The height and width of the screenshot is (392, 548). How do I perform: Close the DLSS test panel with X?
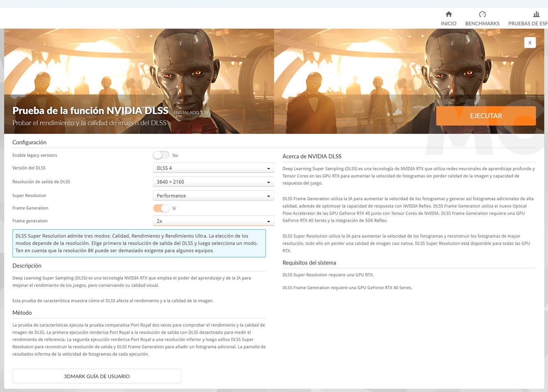(530, 43)
